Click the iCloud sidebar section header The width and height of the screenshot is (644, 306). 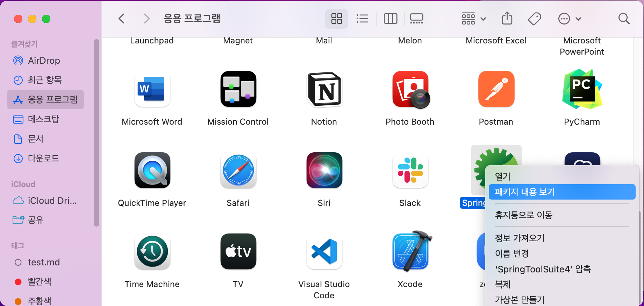coord(23,184)
